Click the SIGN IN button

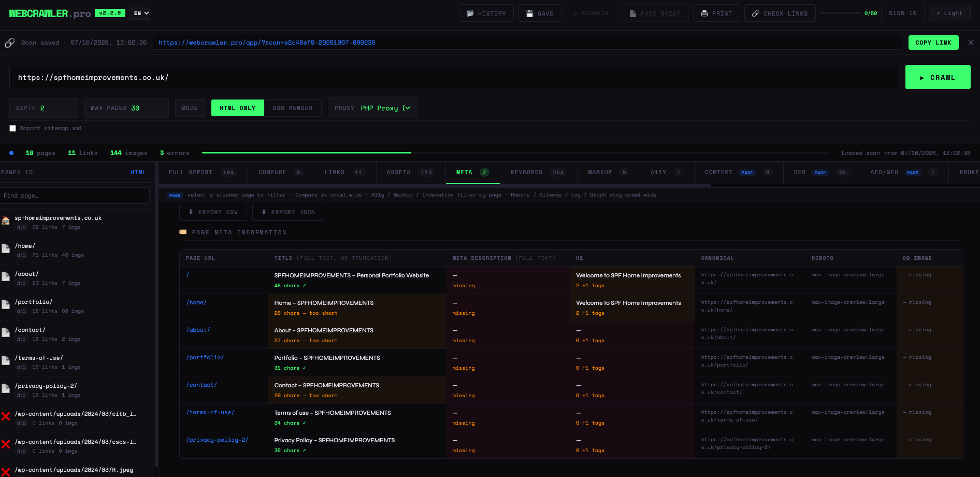click(903, 13)
